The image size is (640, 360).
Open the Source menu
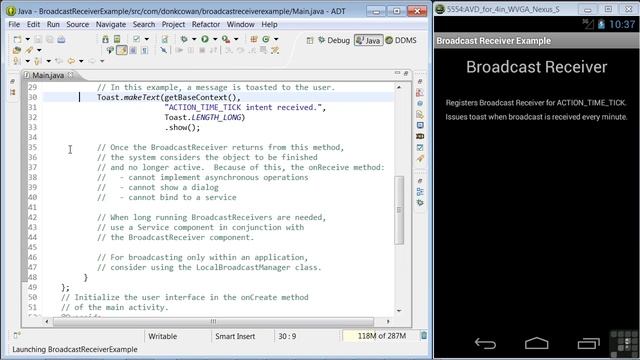tap(78, 24)
